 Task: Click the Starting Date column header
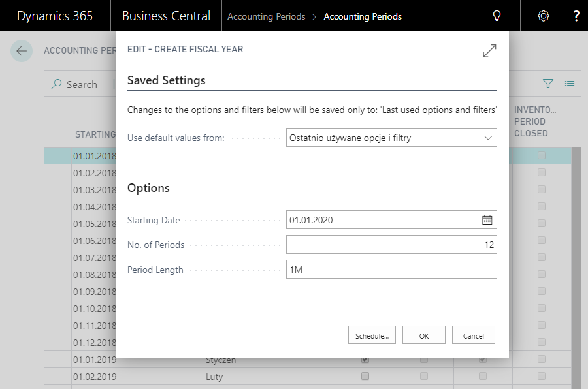coord(95,134)
